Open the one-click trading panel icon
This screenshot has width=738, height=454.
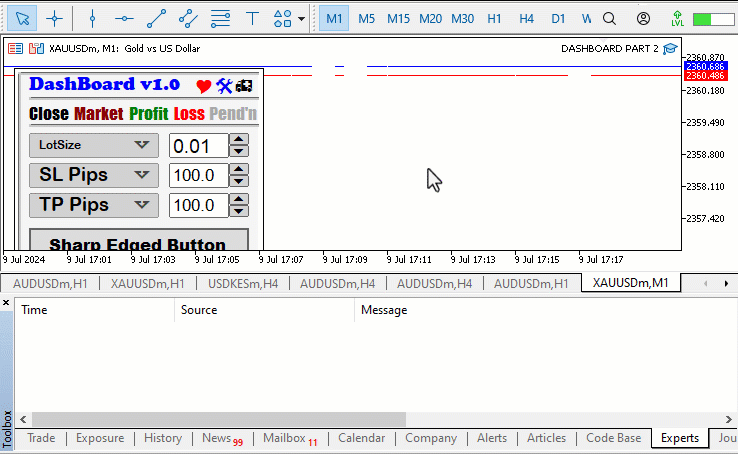coord(16,48)
